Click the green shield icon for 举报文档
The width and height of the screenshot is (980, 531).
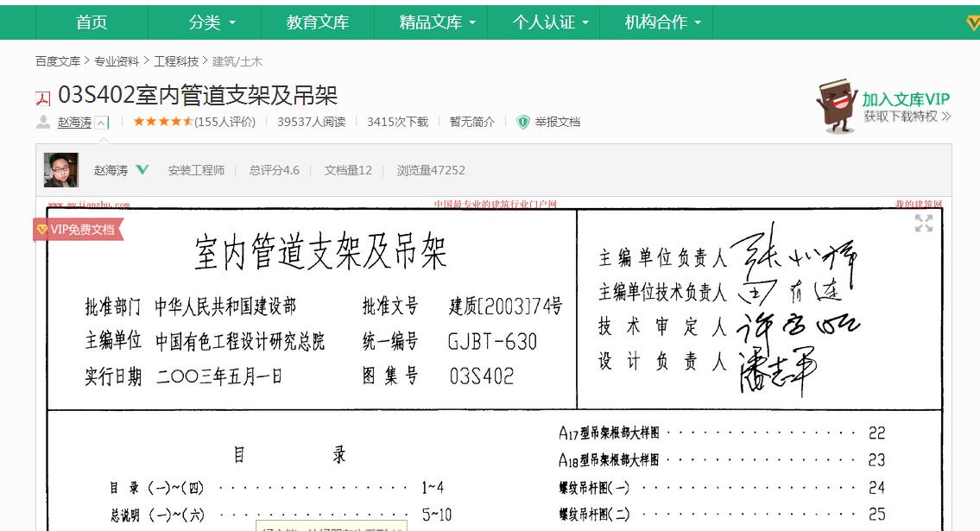coord(522,122)
